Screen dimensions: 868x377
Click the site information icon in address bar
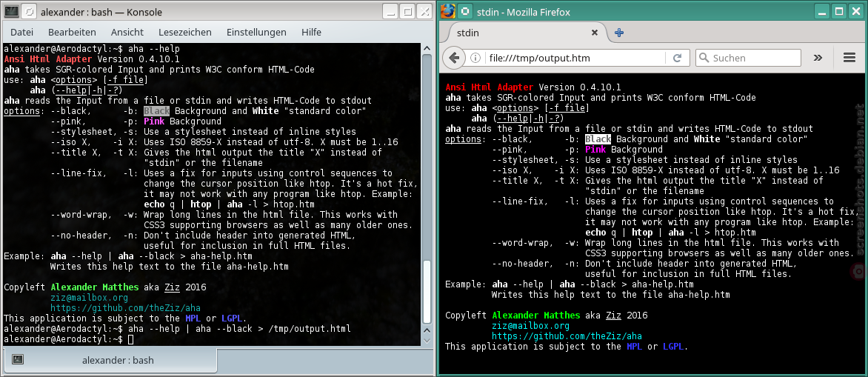pos(475,58)
